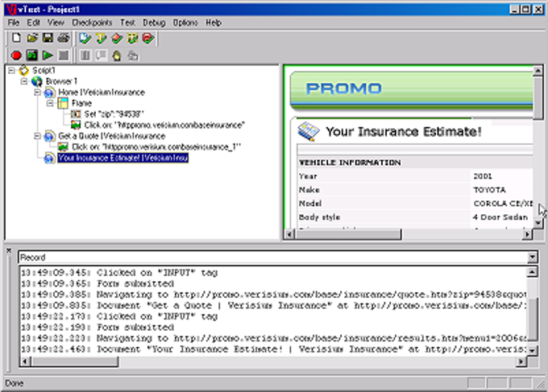Viewport: 548px width, 392px height.
Task: Click the preview pane scroll up arrow
Action: click(x=538, y=71)
